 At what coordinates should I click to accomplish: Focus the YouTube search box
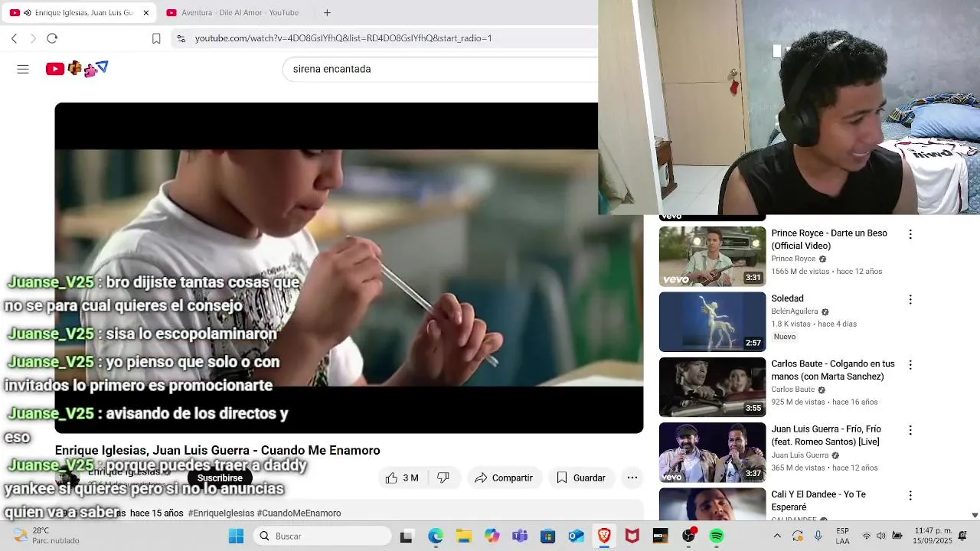click(x=440, y=69)
